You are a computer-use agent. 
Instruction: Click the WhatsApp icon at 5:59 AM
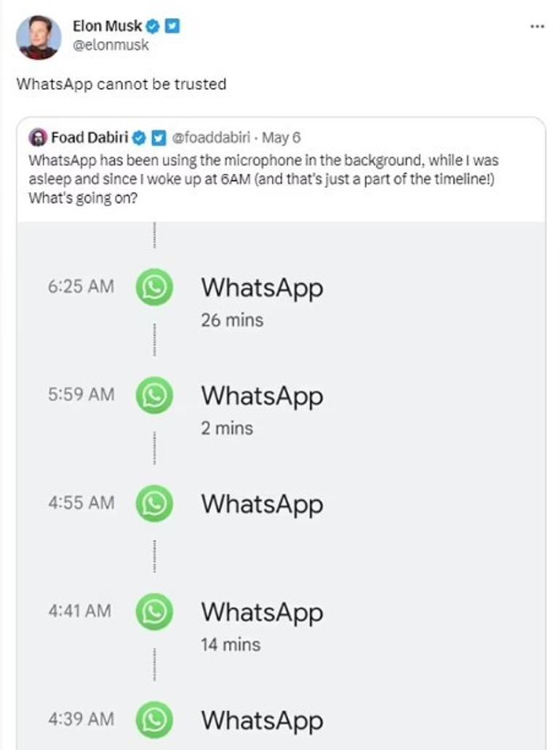pos(154,395)
